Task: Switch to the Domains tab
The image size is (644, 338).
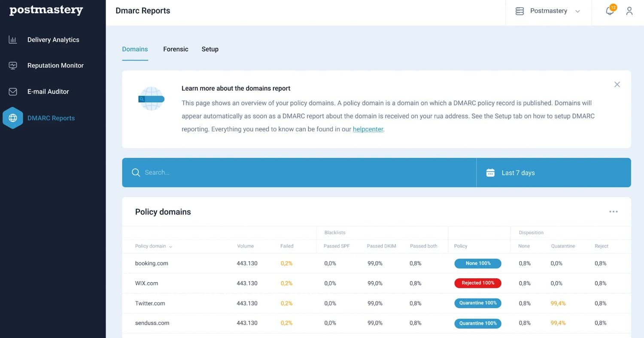Action: tap(135, 49)
